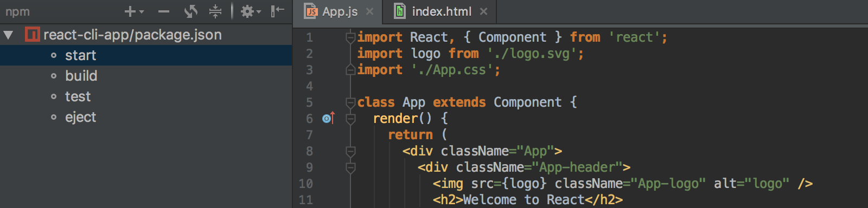The width and height of the screenshot is (868, 208).
Task: Click the collapse all icon in npm panel
Action: [215, 11]
